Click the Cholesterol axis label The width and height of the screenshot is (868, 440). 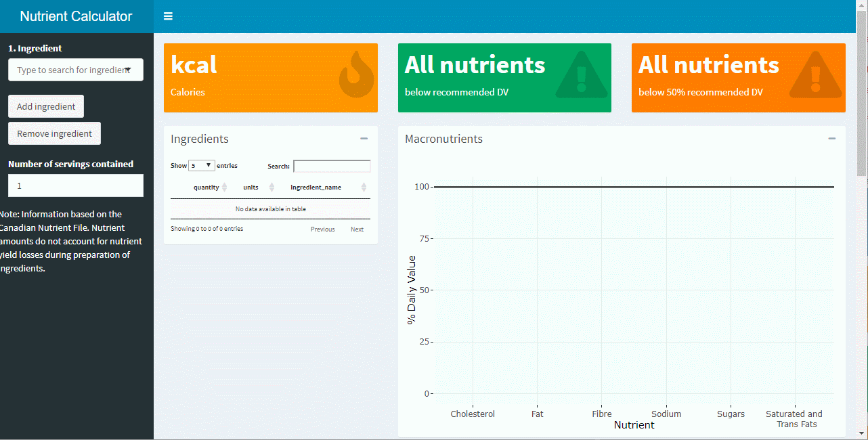point(473,414)
